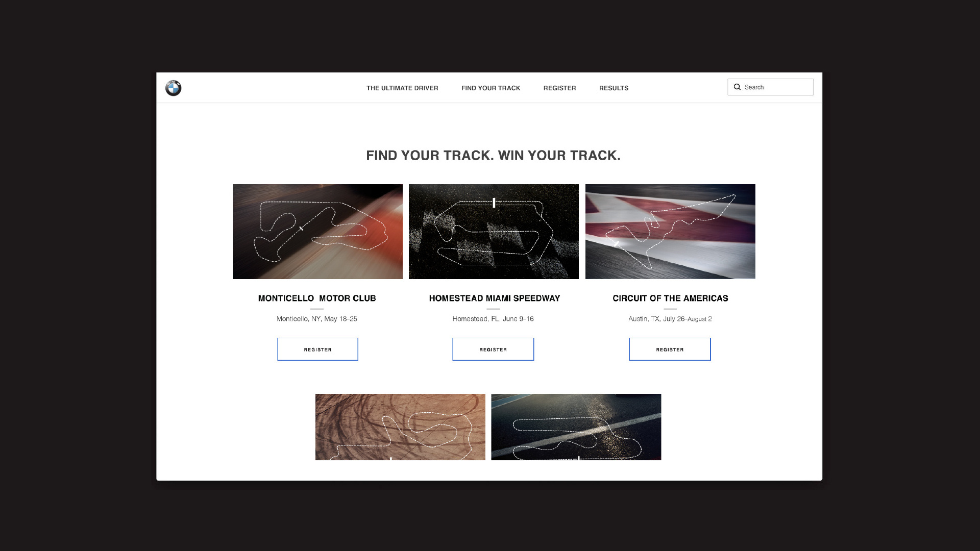Click the Austin, TX date text

tap(670, 319)
